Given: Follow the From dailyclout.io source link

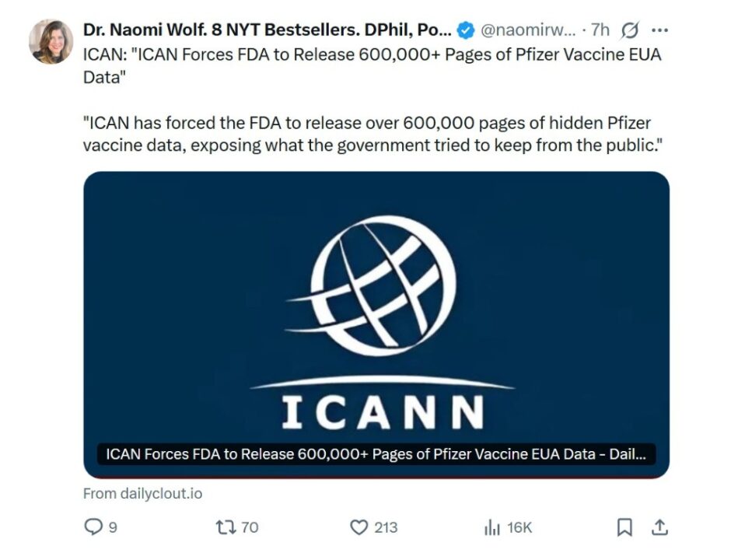Looking at the screenshot, I should pyautogui.click(x=142, y=493).
